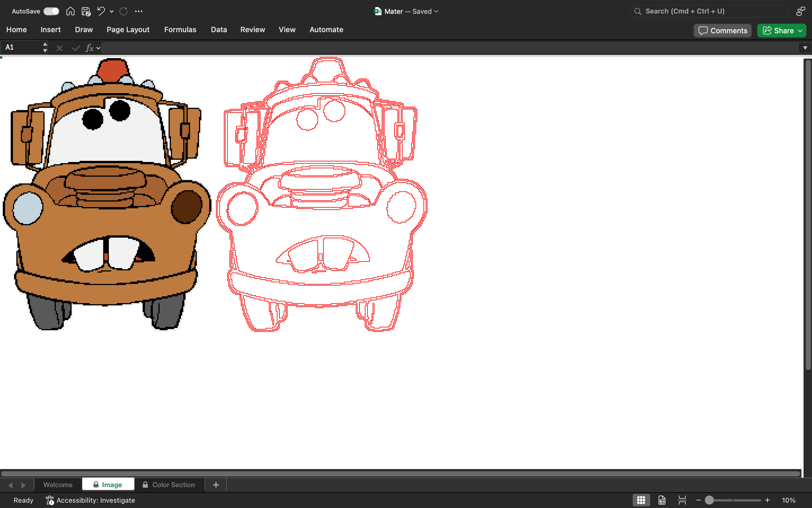Click the vertical scrollbar
The width and height of the screenshot is (812, 508).
[x=808, y=215]
